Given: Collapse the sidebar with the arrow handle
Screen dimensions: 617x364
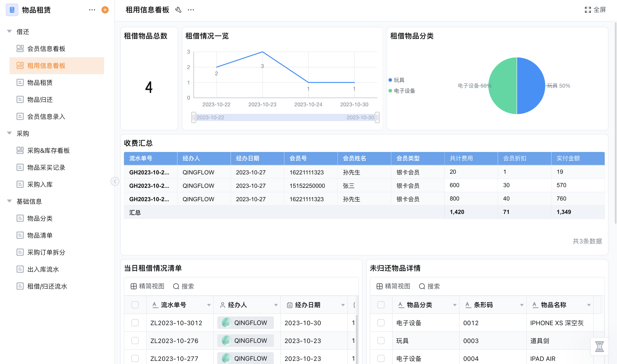Looking at the screenshot, I should click(115, 181).
